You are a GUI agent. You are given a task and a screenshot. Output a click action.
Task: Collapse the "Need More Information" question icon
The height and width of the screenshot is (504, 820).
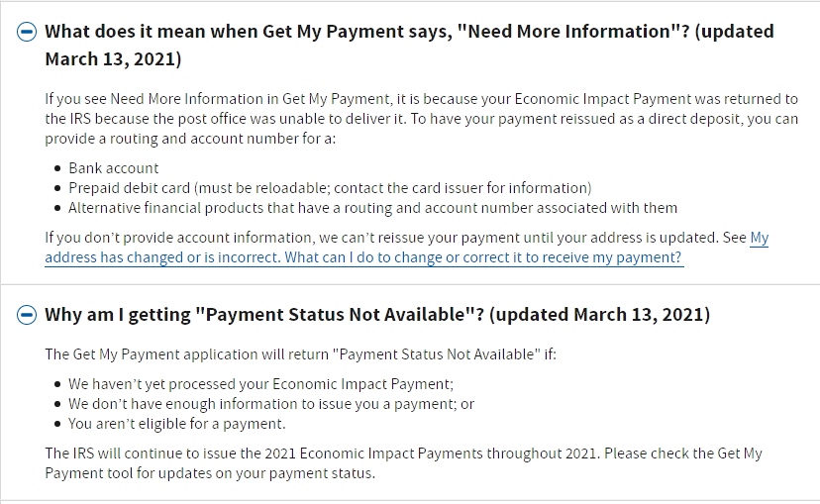pos(27,32)
